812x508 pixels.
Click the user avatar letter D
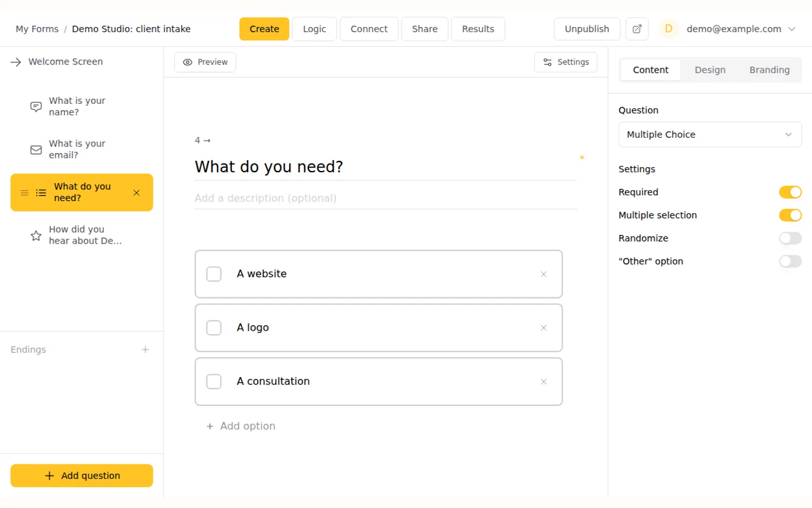point(669,29)
